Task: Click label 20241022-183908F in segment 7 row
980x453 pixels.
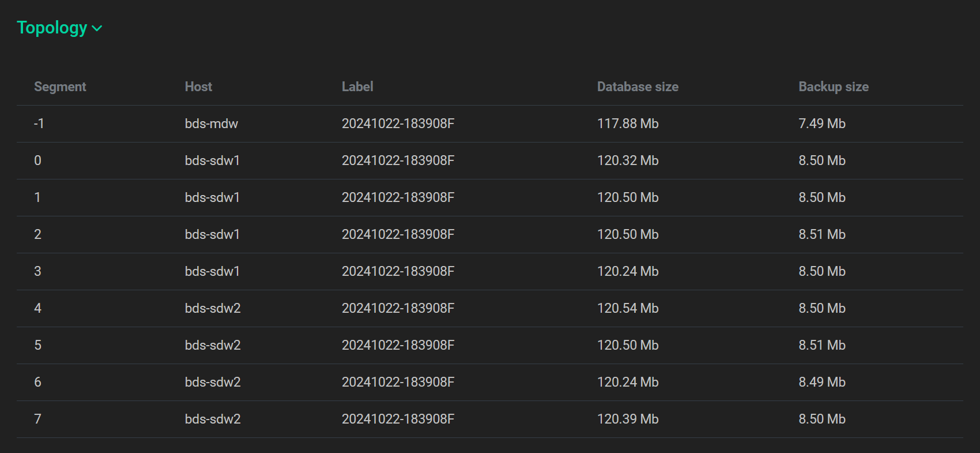Action: click(x=398, y=419)
